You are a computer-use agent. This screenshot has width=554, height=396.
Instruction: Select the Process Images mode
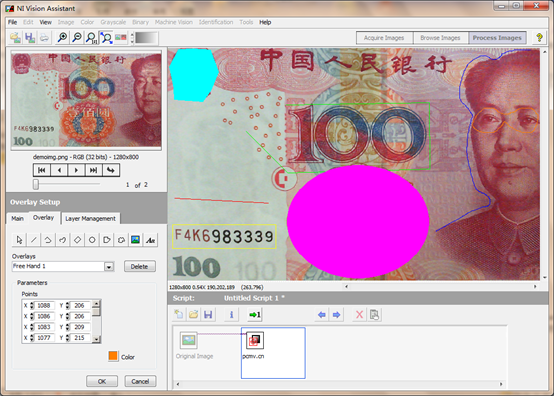497,38
